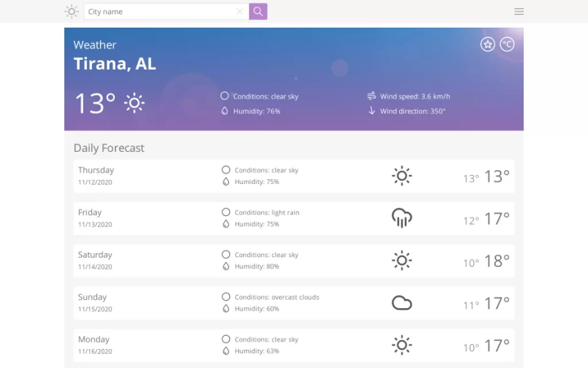This screenshot has height=368, width=588.
Task: Click the humidity droplet icon in current weather
Action: [225, 111]
